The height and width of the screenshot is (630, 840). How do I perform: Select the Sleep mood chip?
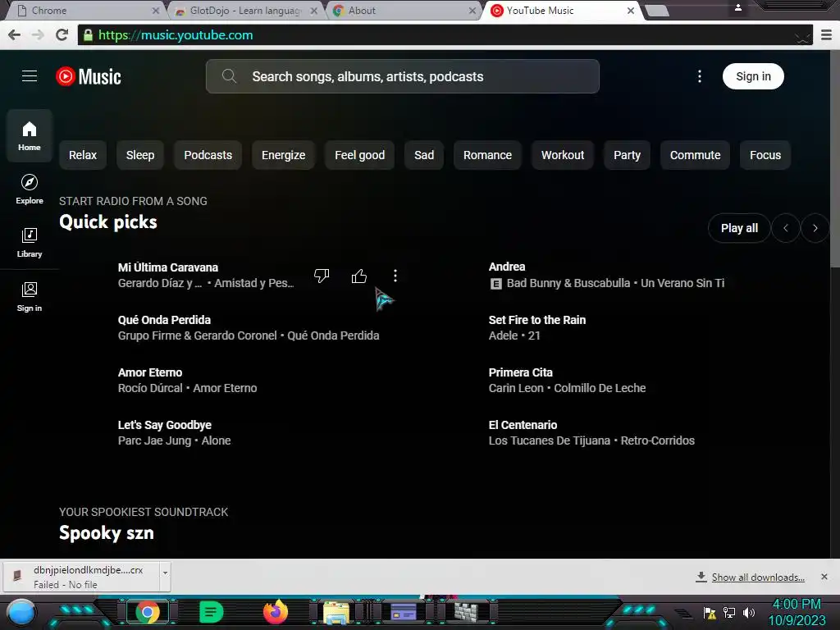139,155
